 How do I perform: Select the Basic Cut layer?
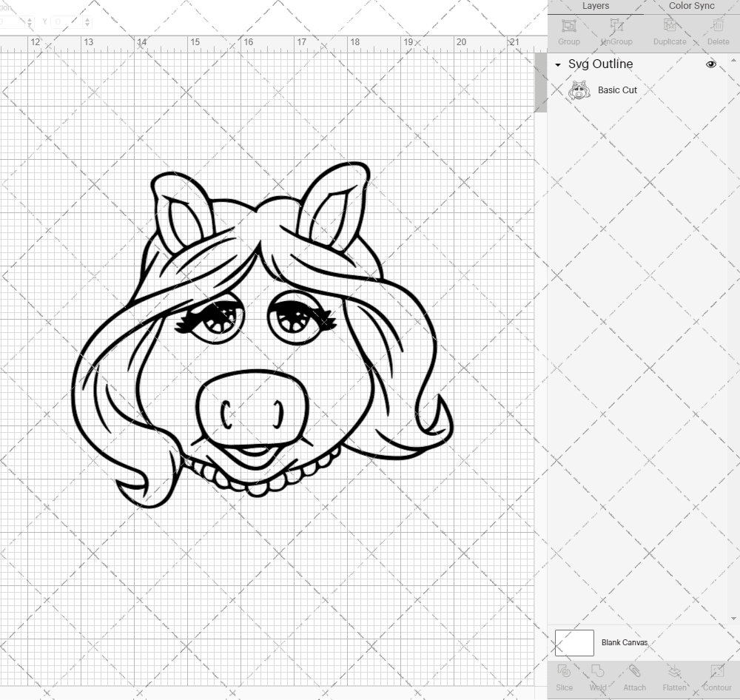click(x=616, y=90)
